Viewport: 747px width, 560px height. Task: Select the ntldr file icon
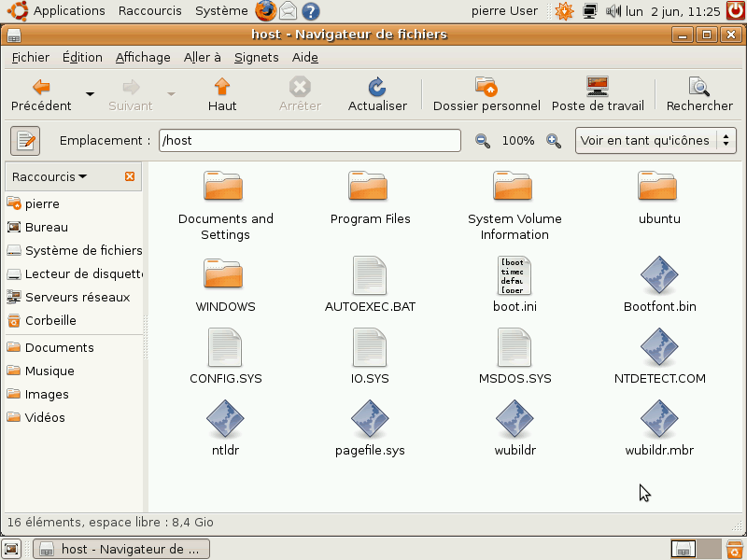pos(225,419)
